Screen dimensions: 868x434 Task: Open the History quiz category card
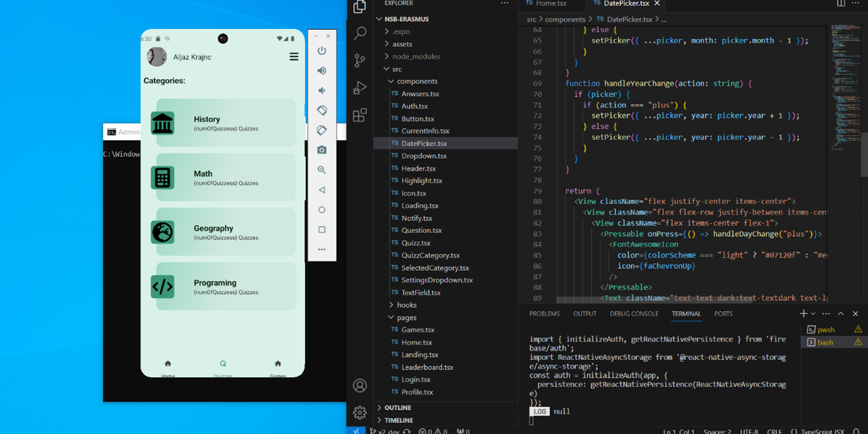(x=224, y=123)
